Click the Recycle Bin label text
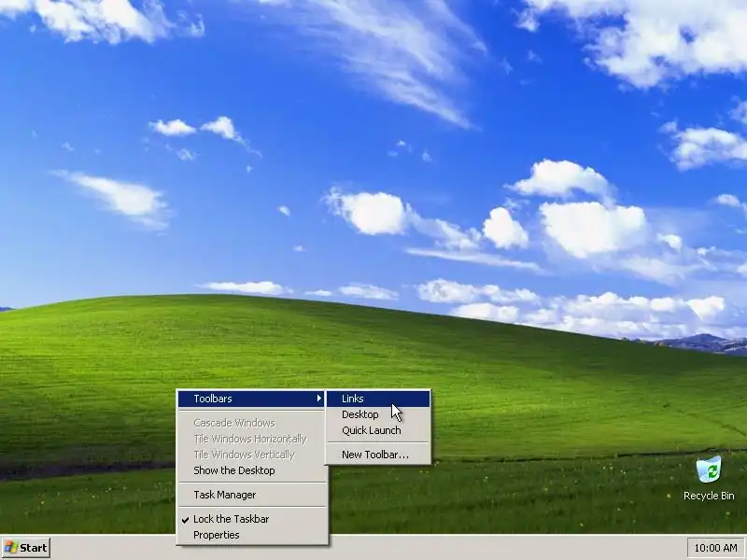This screenshot has width=747, height=560. pos(709,496)
